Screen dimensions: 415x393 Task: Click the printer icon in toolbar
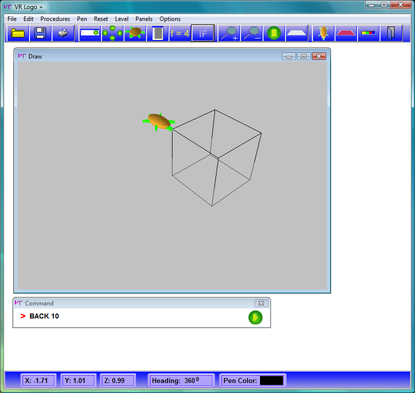tap(63, 33)
